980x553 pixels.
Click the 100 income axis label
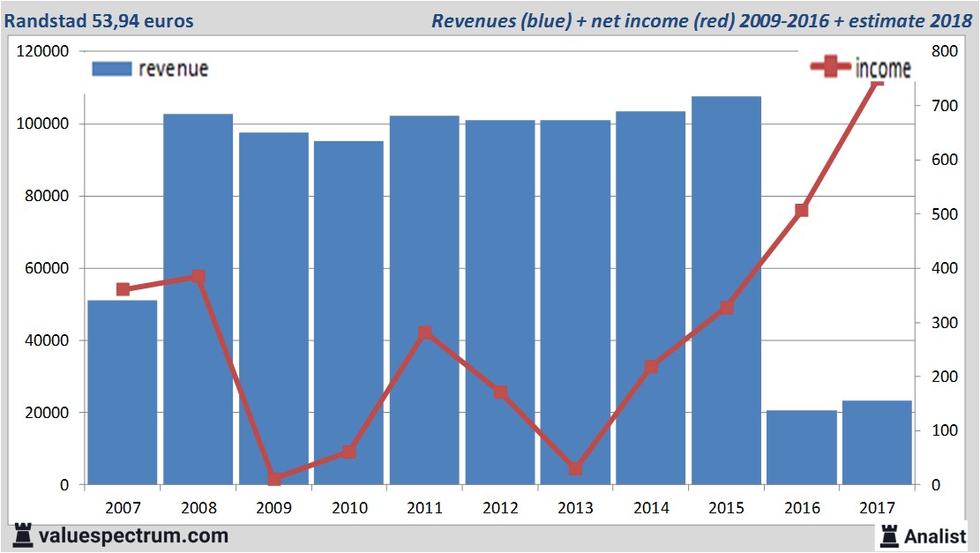(945, 430)
